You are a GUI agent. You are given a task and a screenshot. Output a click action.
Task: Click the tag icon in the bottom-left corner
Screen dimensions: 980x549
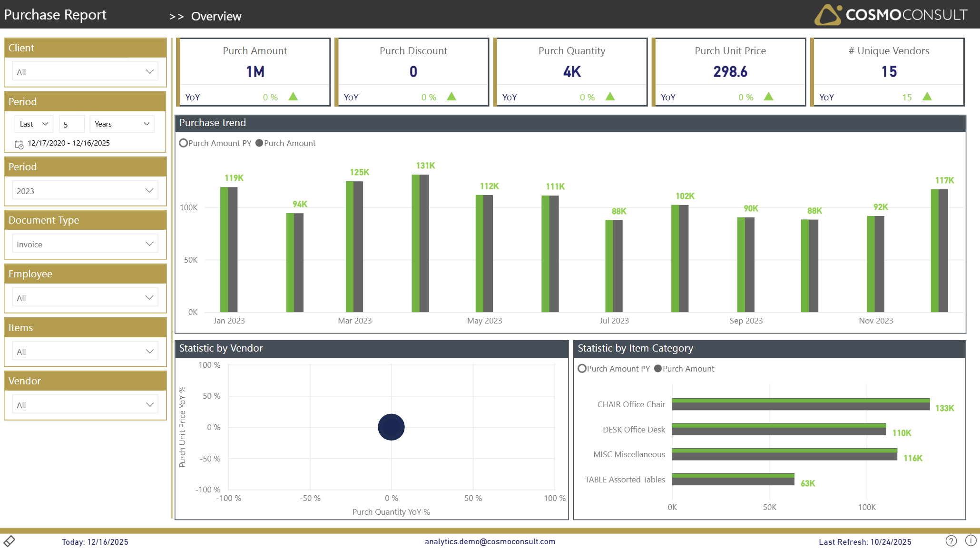pos(10,541)
